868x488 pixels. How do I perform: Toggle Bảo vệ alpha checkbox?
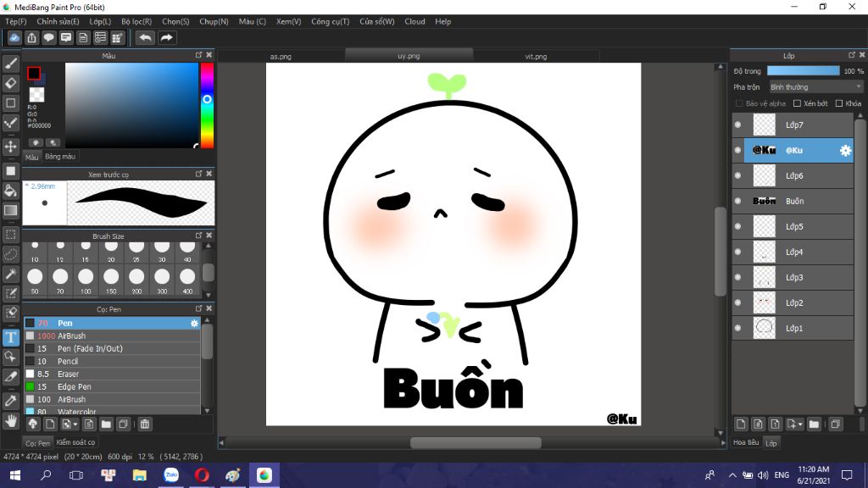click(739, 103)
